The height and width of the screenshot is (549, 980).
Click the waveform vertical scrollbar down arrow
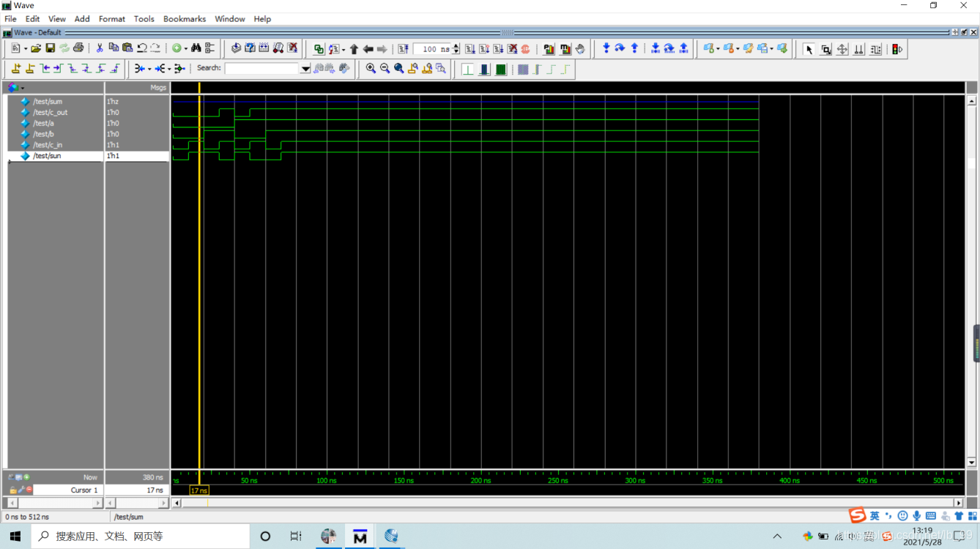coord(972,463)
